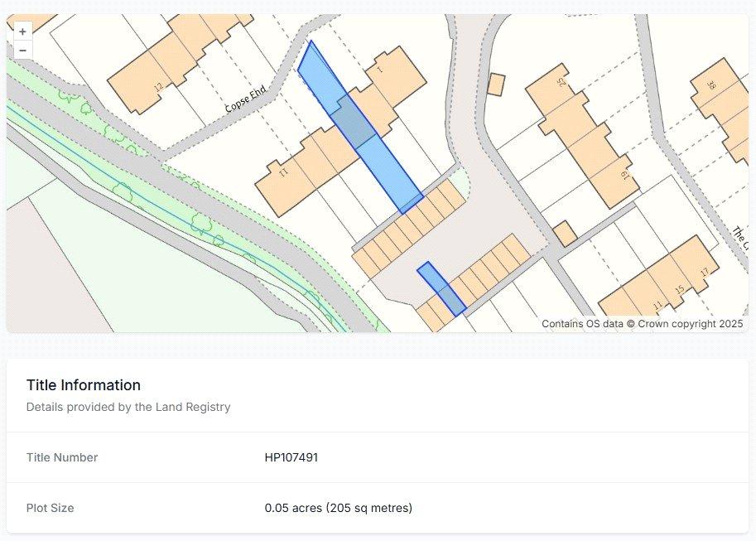756x541 pixels.
Task: Click the Copse End road label
Action: coord(246,99)
